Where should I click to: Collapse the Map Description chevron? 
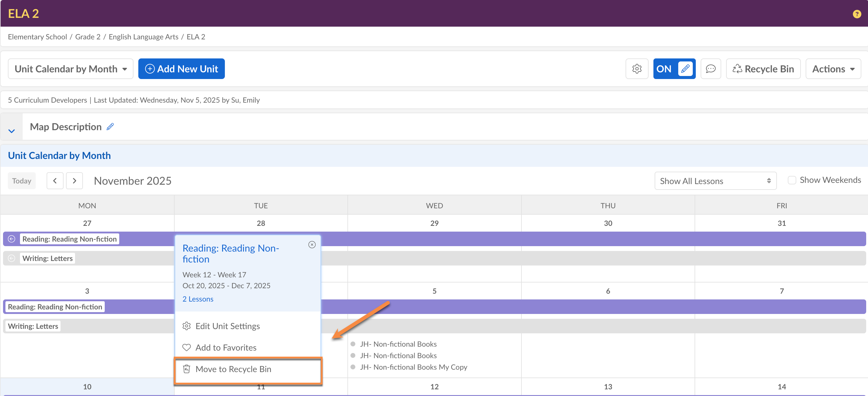[12, 131]
